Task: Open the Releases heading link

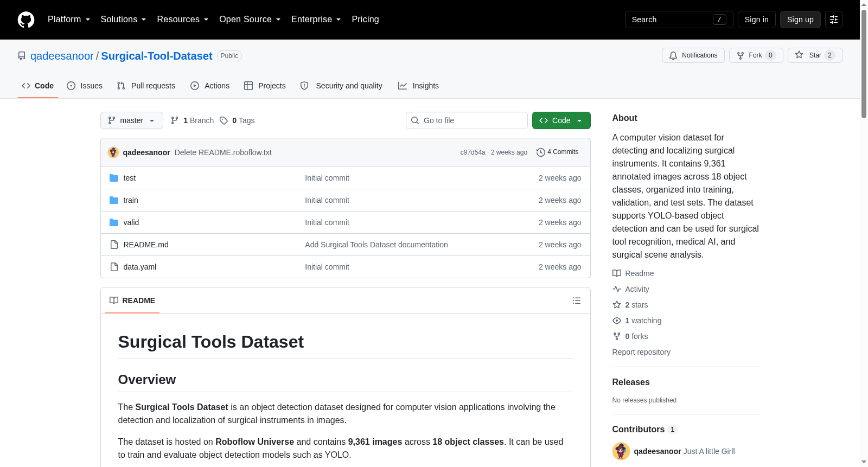Action: point(631,382)
